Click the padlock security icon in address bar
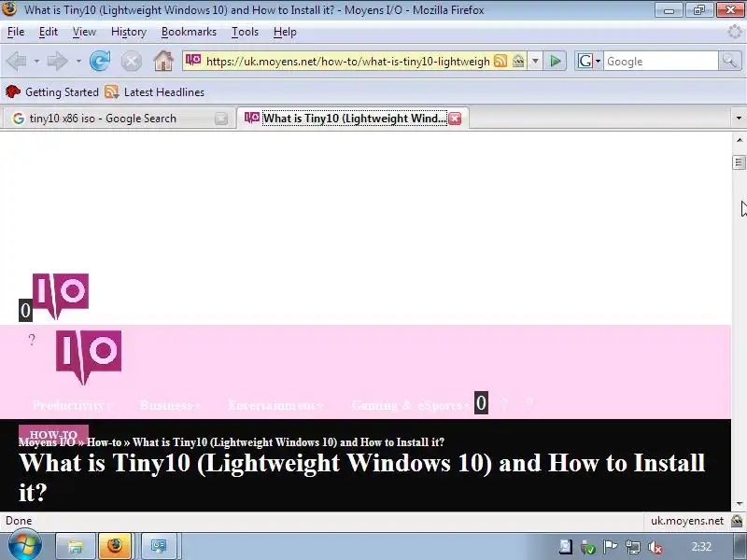Screen dimensions: 747x560 pyautogui.click(x=518, y=61)
